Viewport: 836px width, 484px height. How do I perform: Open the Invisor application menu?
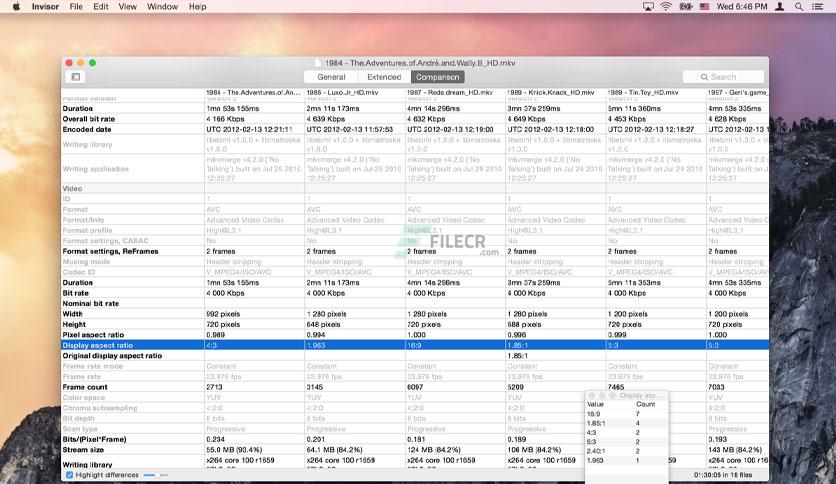(45, 6)
